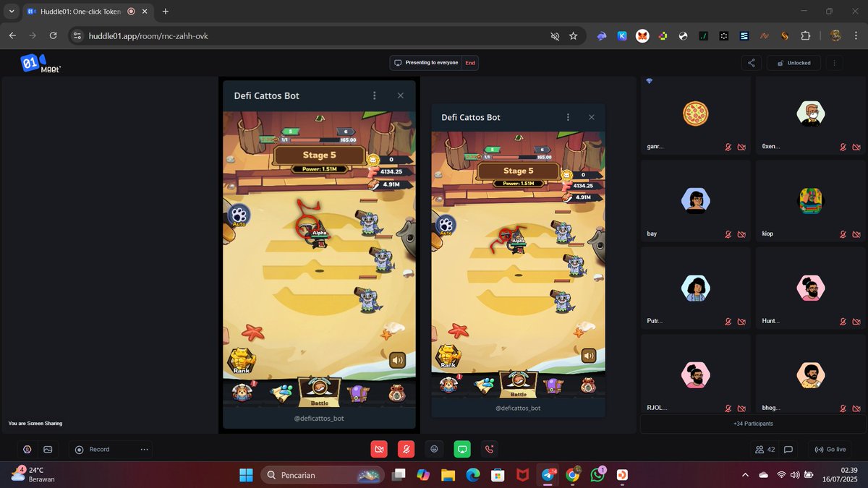Image resolution: width=868 pixels, height=488 pixels.
Task: Switch to the Huddle01 browser tab
Action: (x=81, y=12)
